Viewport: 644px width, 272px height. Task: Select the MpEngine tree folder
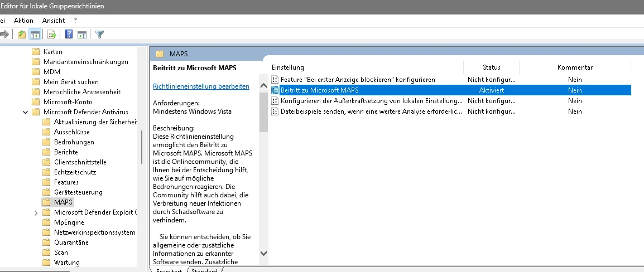69,222
